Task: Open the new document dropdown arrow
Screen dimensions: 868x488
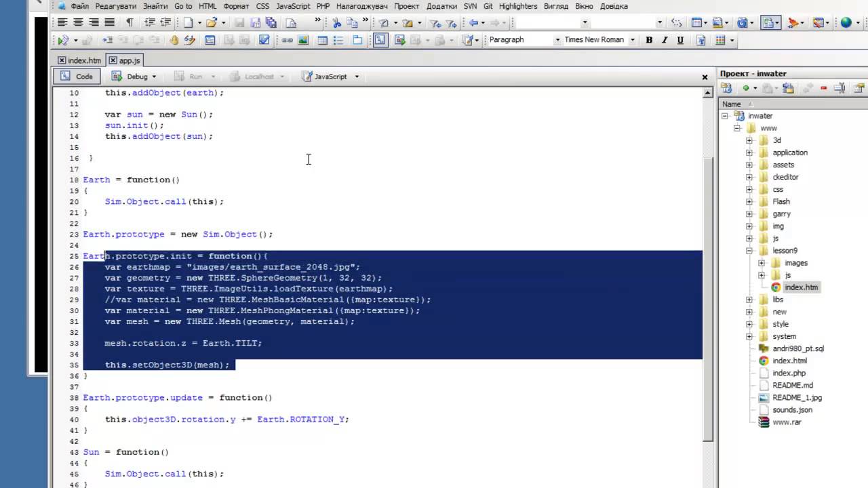Action: click(x=199, y=22)
